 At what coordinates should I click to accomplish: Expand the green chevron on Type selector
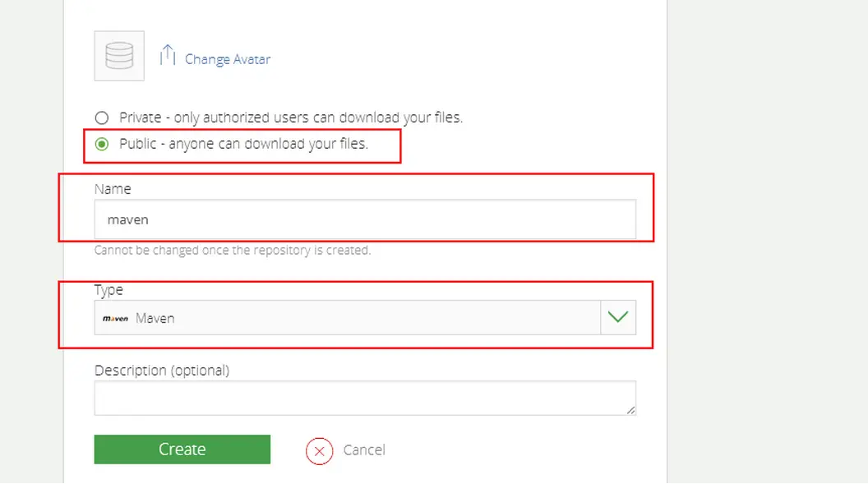click(x=618, y=317)
